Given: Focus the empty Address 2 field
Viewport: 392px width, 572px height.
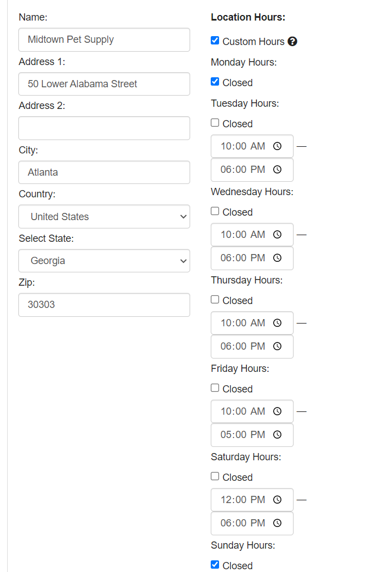Looking at the screenshot, I should point(104,128).
